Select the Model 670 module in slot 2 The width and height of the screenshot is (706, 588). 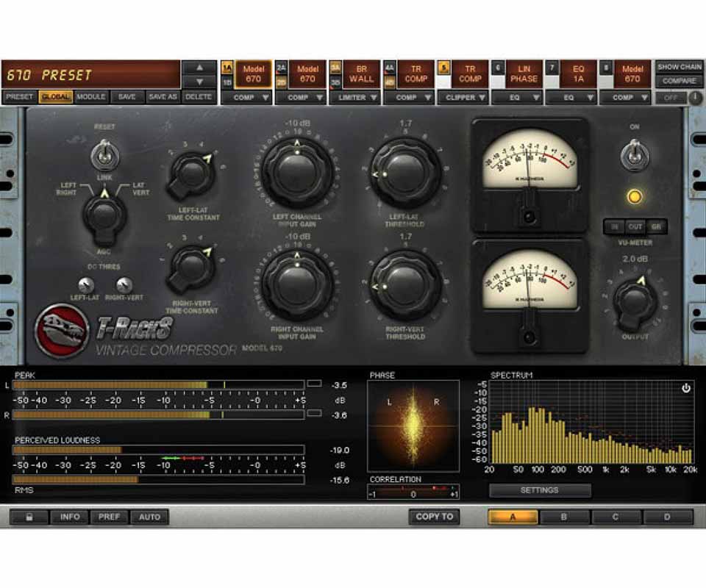[x=307, y=74]
